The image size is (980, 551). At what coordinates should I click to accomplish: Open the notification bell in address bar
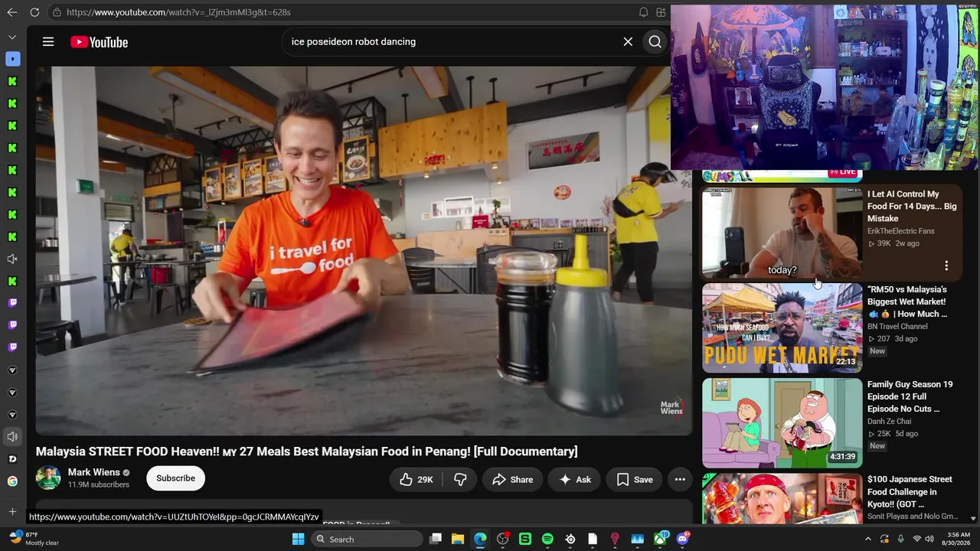tap(643, 12)
